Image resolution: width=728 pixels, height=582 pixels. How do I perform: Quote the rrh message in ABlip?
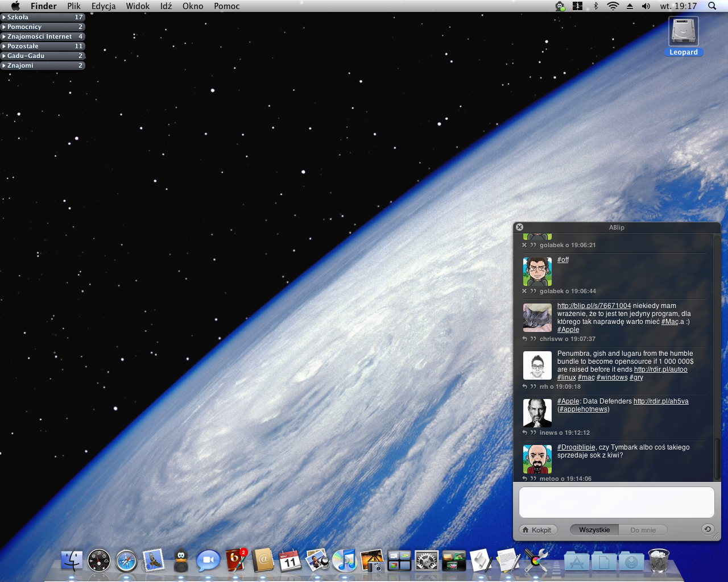[533, 386]
